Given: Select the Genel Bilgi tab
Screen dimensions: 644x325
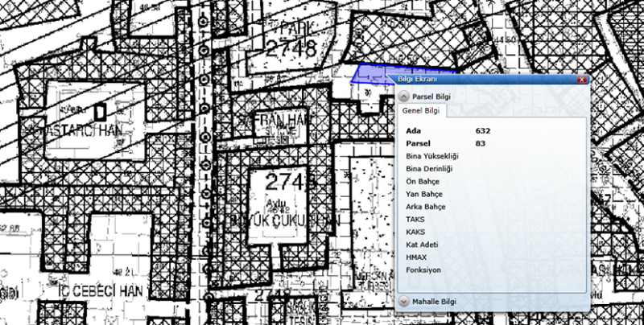Looking at the screenshot, I should [x=419, y=111].
